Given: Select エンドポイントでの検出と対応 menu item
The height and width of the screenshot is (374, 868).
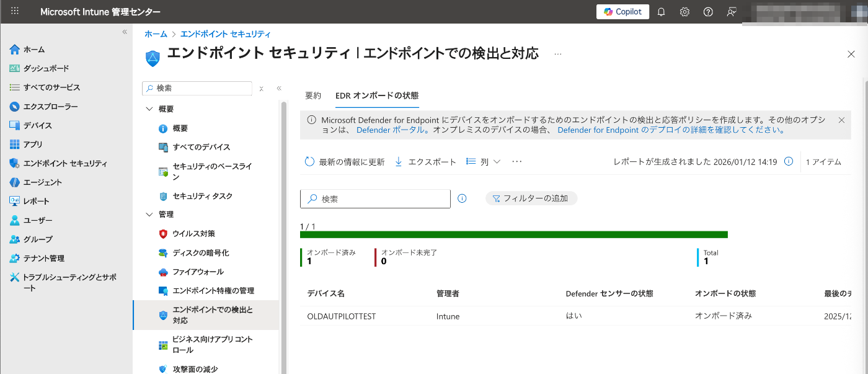Looking at the screenshot, I should 206,315.
